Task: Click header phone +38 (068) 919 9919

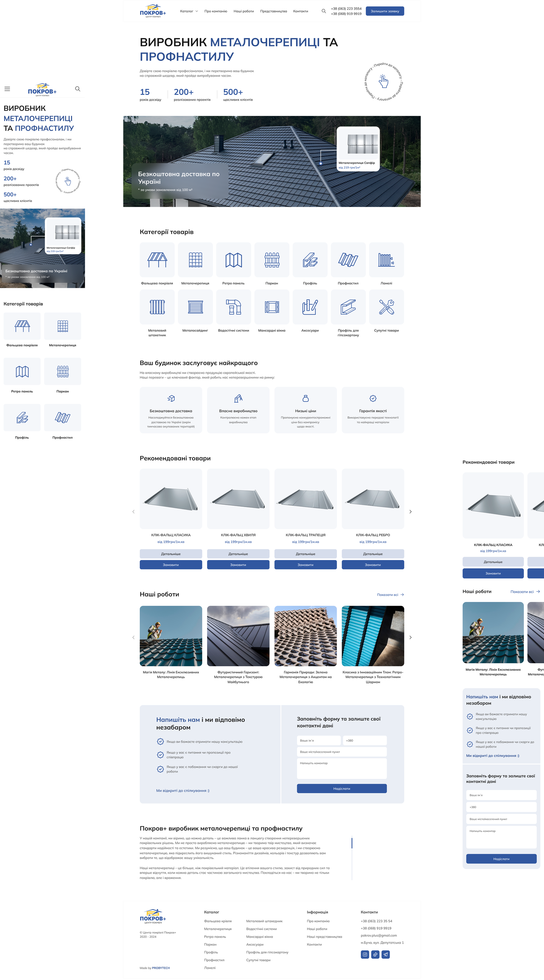Action: (x=346, y=14)
